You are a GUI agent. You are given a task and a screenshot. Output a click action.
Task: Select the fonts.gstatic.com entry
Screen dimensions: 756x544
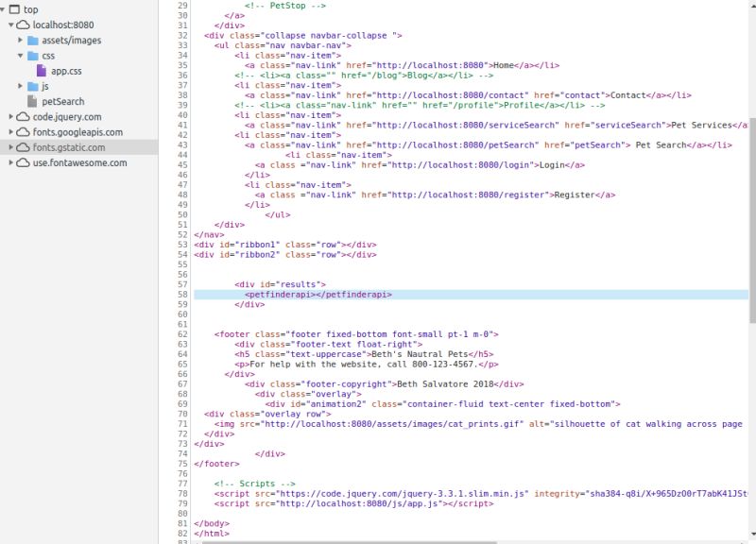coord(59,148)
